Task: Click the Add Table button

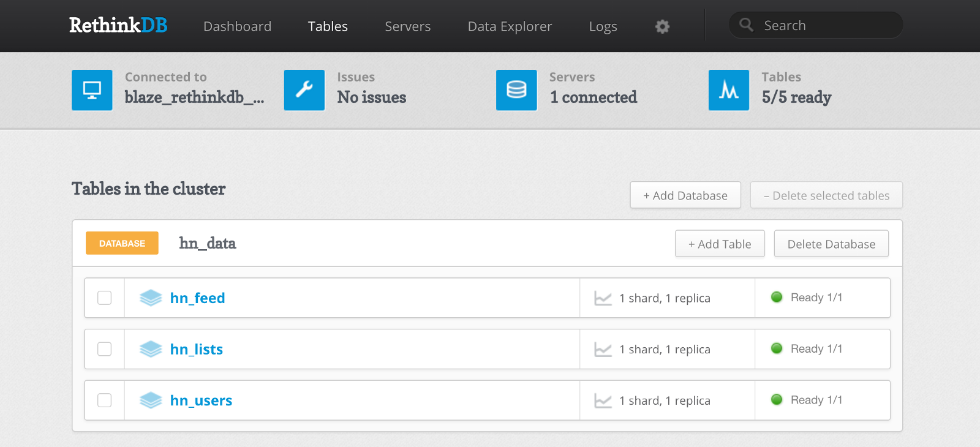Action: click(x=720, y=244)
